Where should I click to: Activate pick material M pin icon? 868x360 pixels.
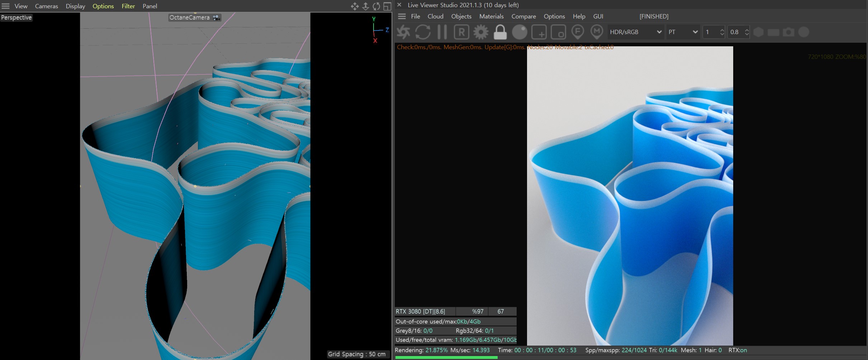pos(597,32)
